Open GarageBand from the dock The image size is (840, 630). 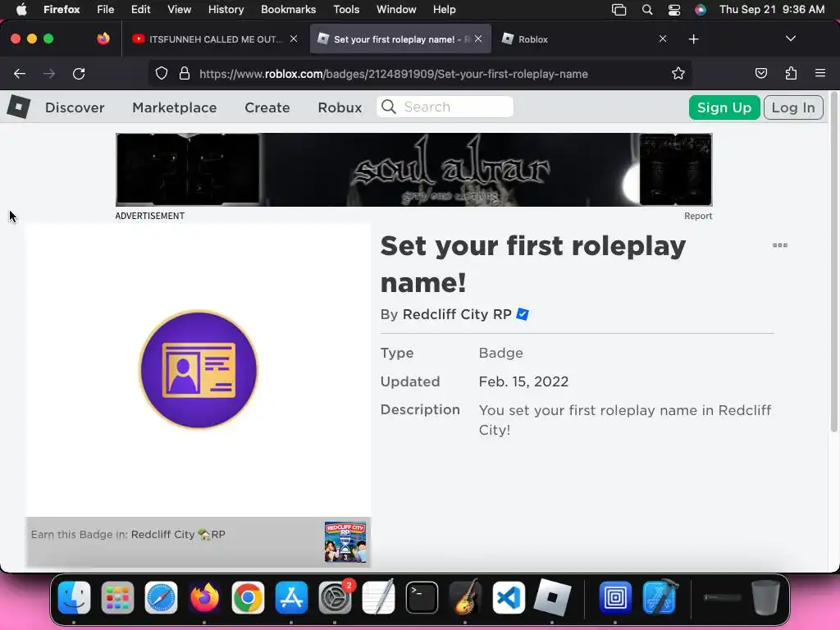[465, 597]
